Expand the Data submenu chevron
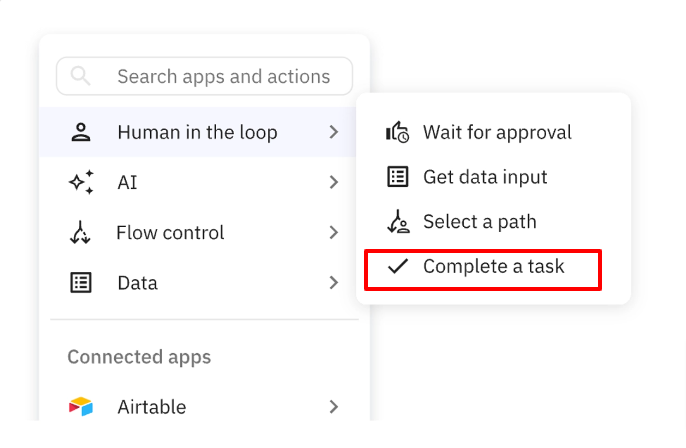 coord(334,283)
